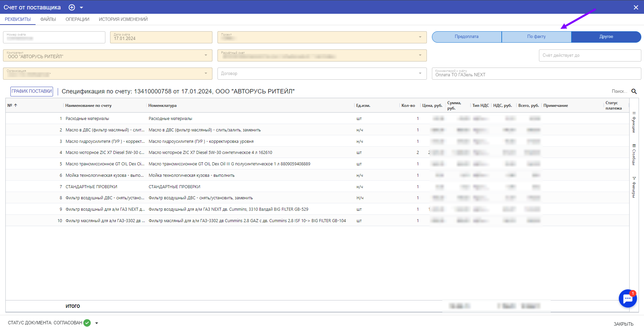Select row 1 Расходные материалы
The image size is (644, 327).
click(x=317, y=119)
